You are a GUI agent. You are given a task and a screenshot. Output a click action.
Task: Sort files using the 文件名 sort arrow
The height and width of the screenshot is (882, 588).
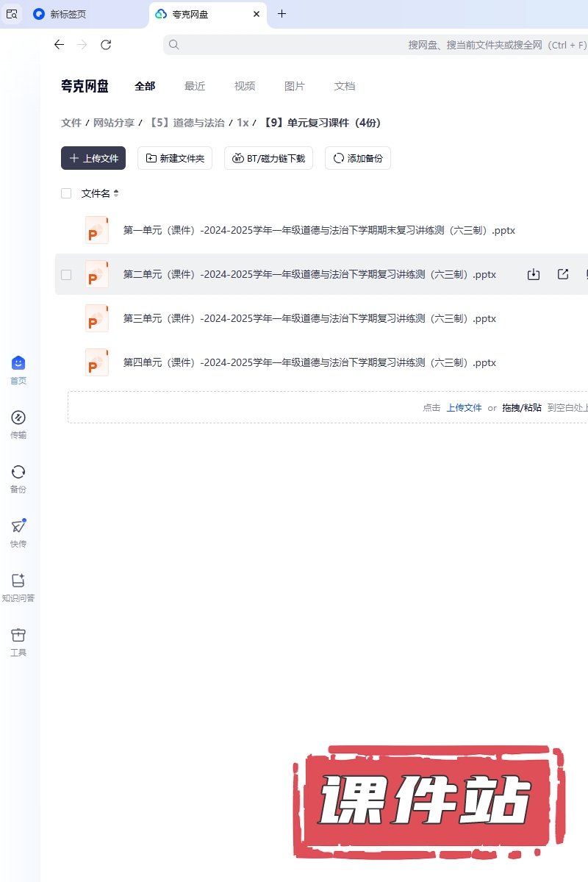[x=116, y=193]
